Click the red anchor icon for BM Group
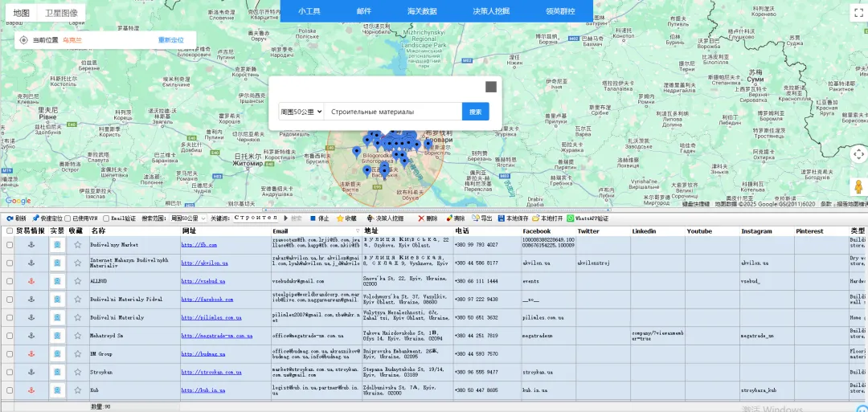The height and width of the screenshot is (412, 868). point(31,354)
